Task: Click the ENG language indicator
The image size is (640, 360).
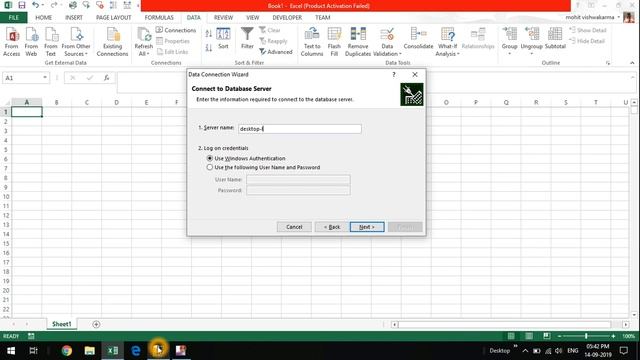Action: (573, 351)
